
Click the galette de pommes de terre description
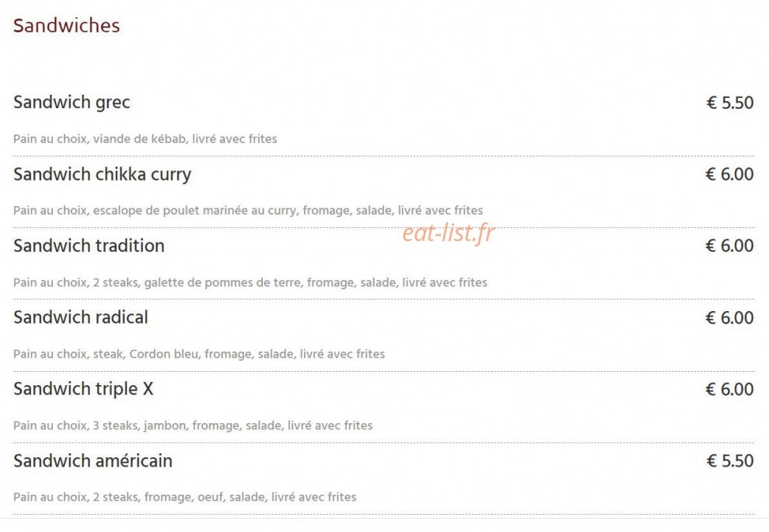(x=250, y=282)
